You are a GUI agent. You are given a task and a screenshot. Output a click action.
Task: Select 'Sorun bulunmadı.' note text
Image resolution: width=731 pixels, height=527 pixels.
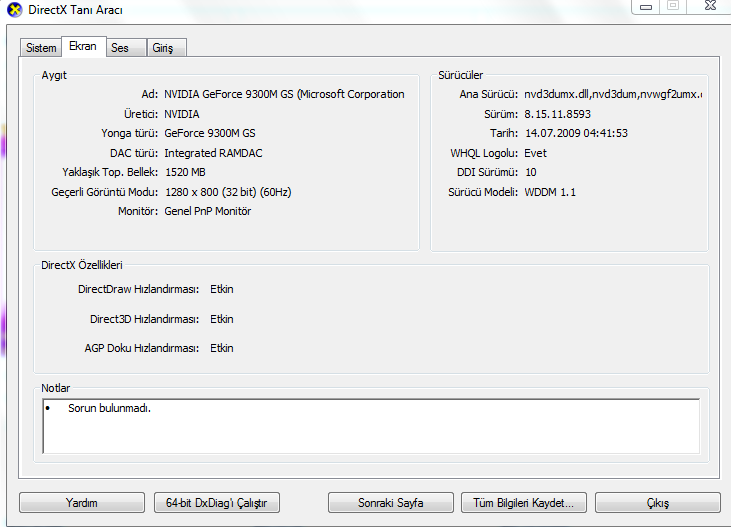coord(110,408)
